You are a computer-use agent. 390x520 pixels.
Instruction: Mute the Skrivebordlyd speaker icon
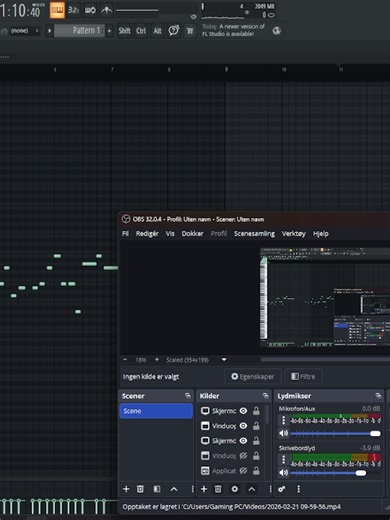[x=283, y=473]
